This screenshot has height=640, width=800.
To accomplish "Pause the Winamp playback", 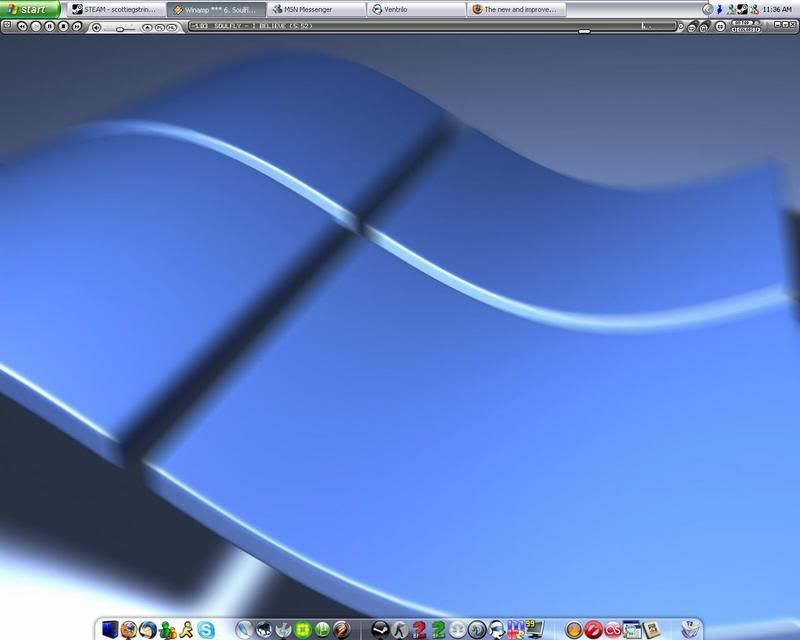I will 49,27.
